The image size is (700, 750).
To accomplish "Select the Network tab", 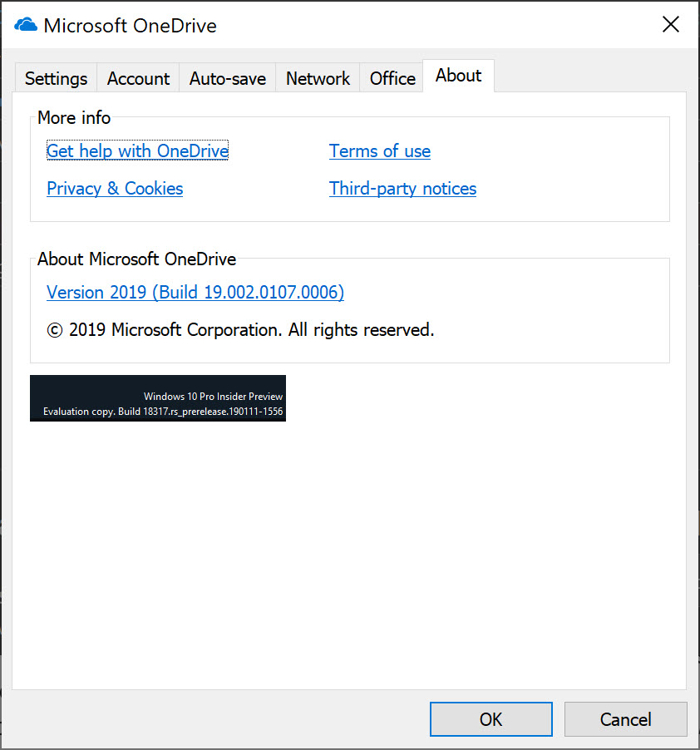I will click(318, 78).
